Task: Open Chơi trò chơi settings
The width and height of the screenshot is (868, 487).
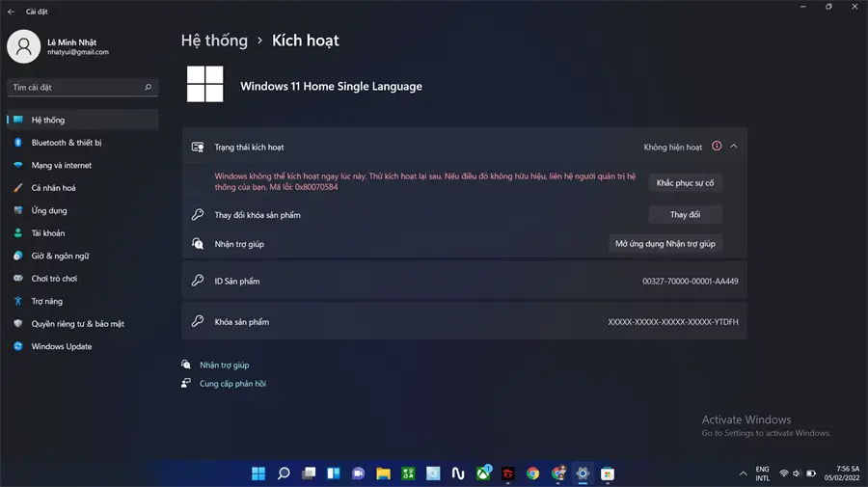Action: click(83, 279)
